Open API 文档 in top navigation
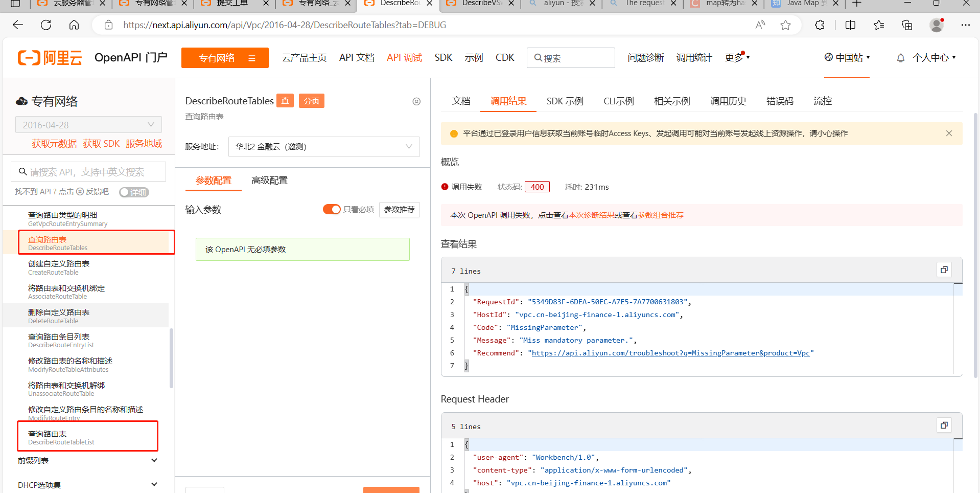This screenshot has width=980, height=493. [x=357, y=58]
